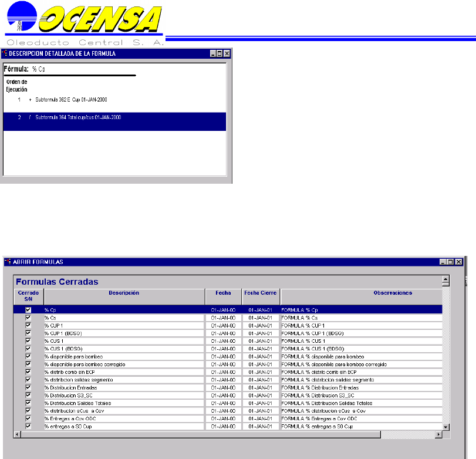Close the ABRIR FORMULAS window
The width and height of the screenshot is (476, 459).
click(x=459, y=262)
